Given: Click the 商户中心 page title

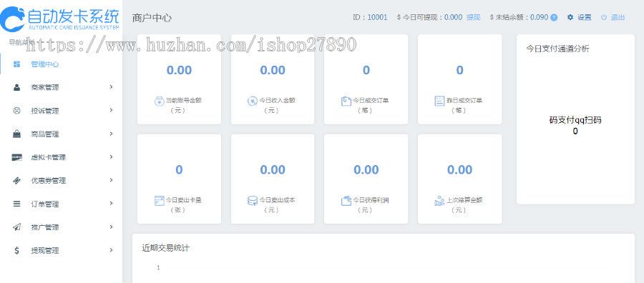Looking at the screenshot, I should 152,18.
